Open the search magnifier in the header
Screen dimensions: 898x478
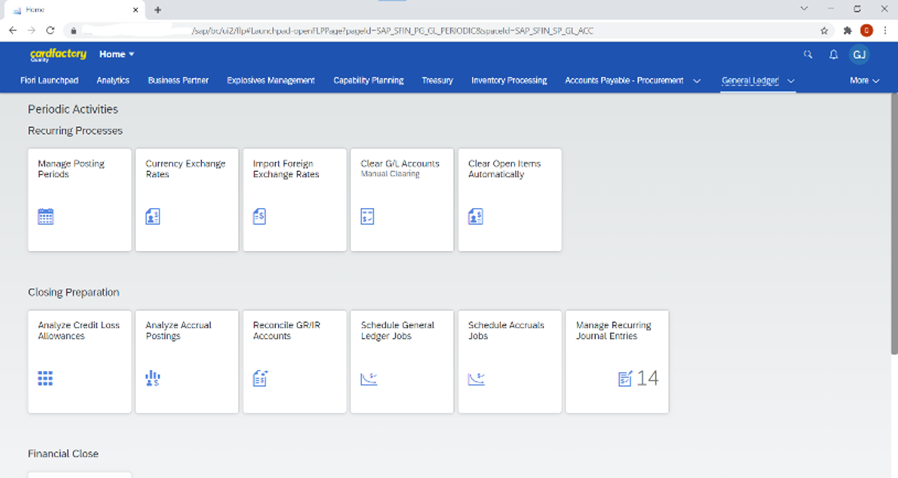[x=808, y=54]
